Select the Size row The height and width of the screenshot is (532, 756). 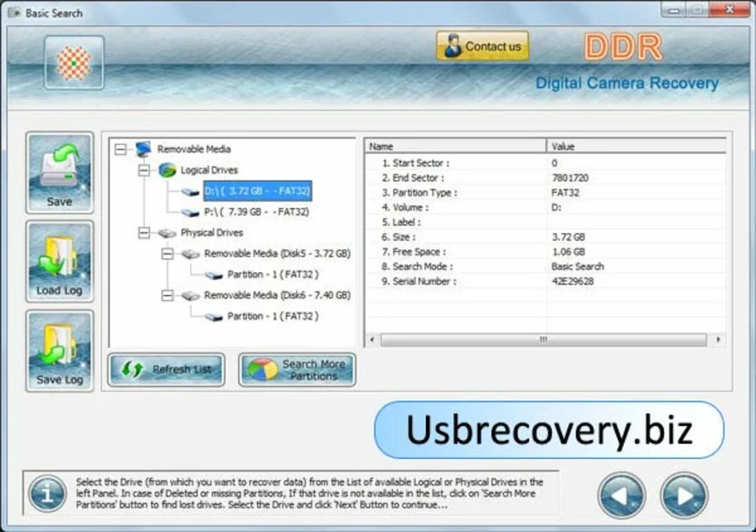click(x=546, y=237)
